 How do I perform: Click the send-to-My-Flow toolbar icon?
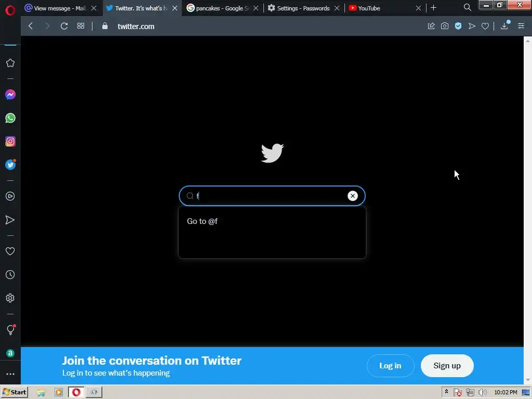coord(472,26)
